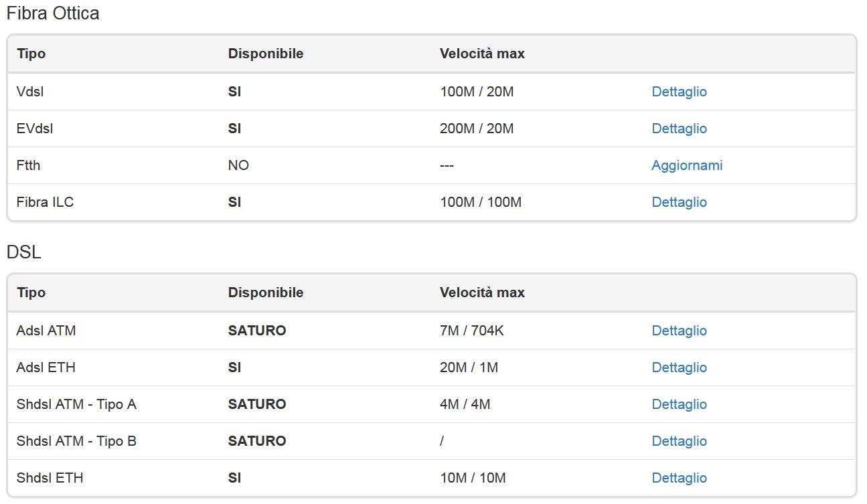
Task: Click the 7M / 704K speed value
Action: coord(472,331)
